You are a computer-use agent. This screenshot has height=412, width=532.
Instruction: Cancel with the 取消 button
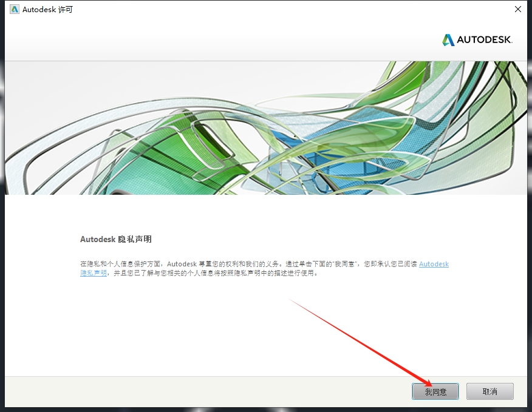coord(489,391)
